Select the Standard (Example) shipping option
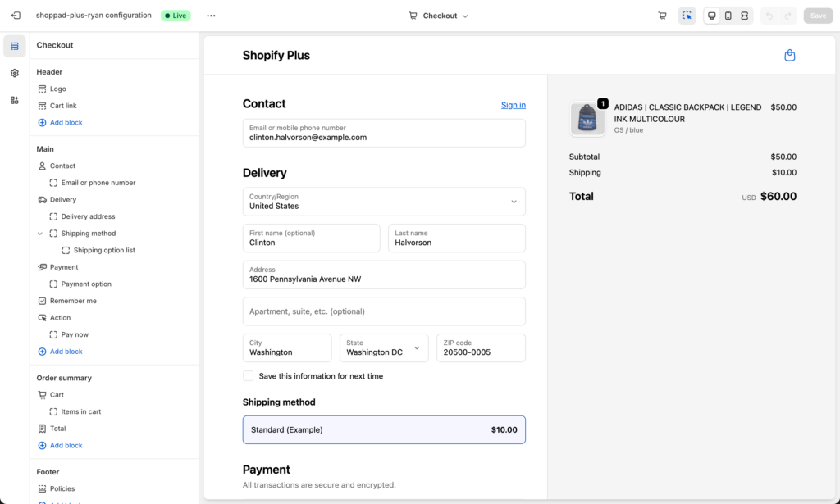This screenshot has width=840, height=504. [x=384, y=429]
